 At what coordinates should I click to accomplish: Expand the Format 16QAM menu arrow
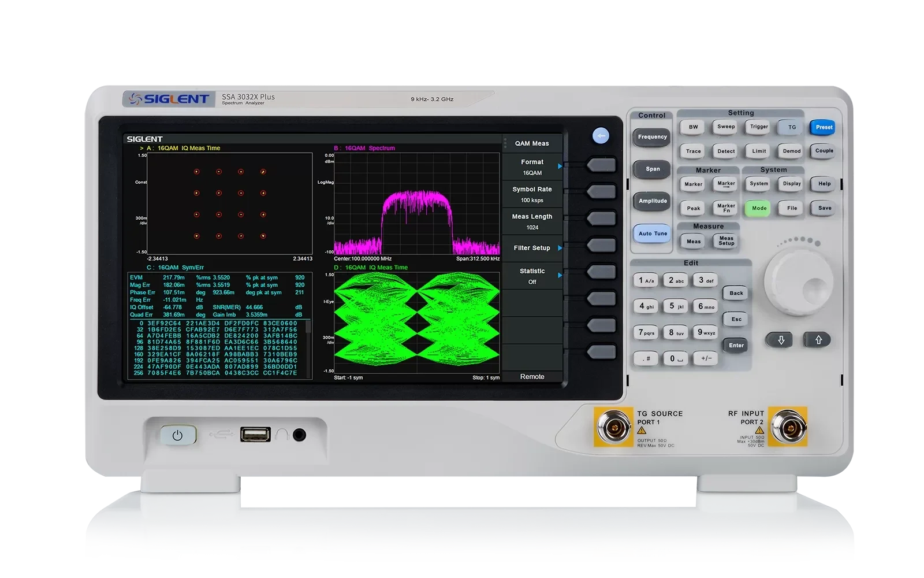click(x=560, y=166)
